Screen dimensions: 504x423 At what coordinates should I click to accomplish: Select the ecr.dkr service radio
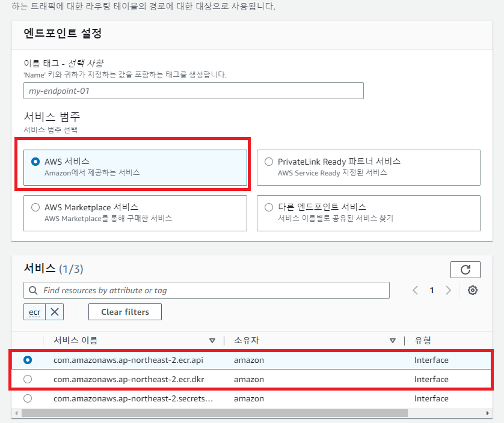(28, 379)
